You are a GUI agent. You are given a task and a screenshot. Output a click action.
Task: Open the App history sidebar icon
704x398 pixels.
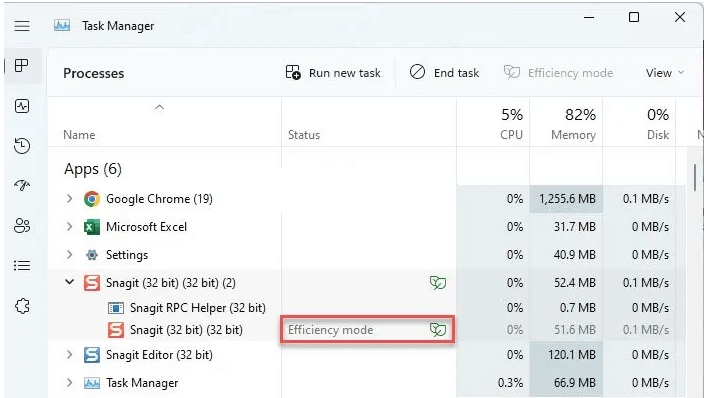[22, 146]
